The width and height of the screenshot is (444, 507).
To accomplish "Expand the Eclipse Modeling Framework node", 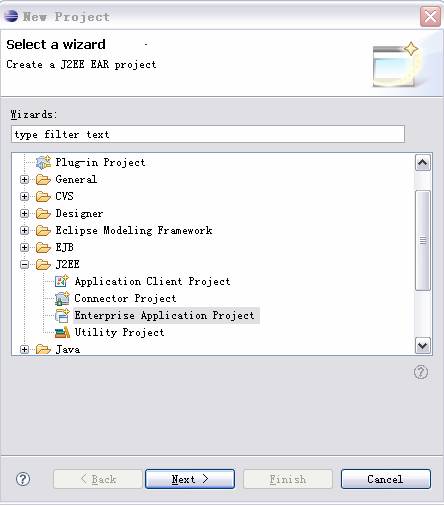I will point(24,230).
